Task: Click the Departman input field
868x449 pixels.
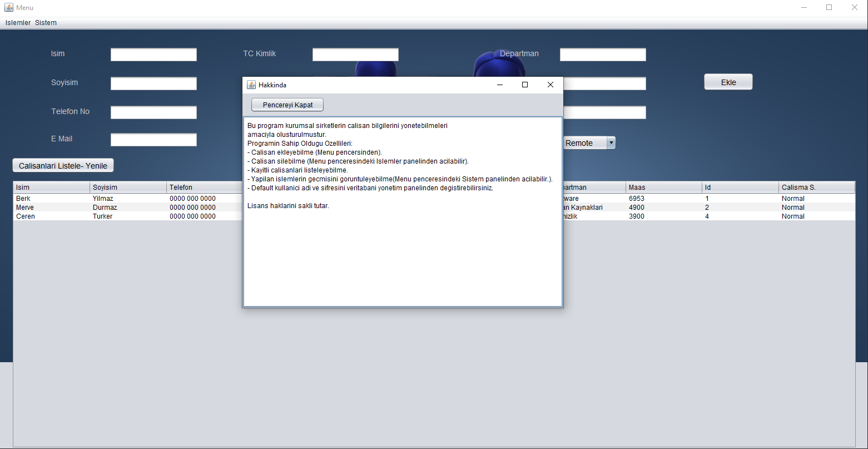Action: (603, 54)
